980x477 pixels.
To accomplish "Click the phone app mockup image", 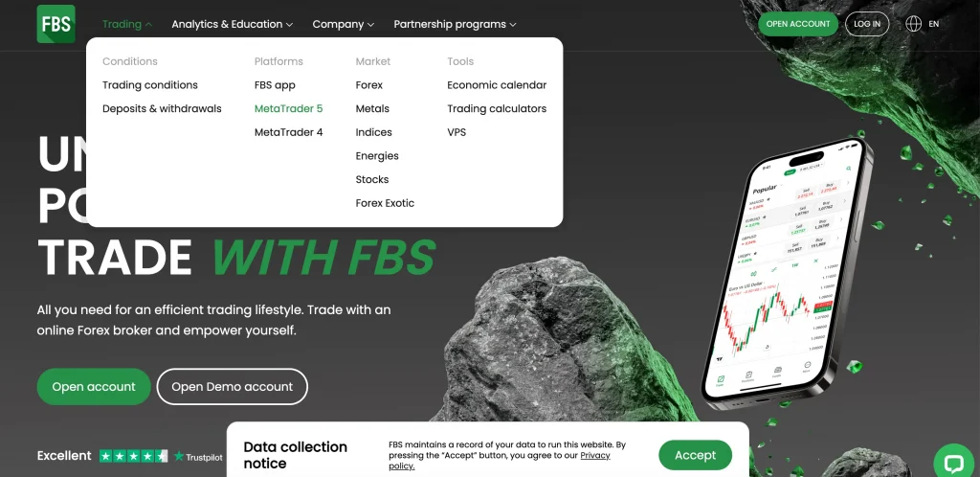I will coord(787,273).
